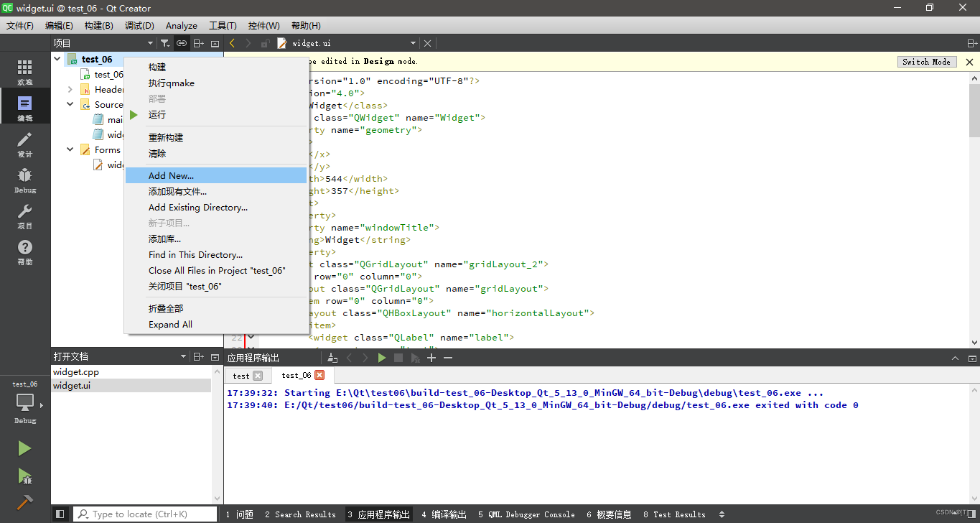Re-run application from output pane

[382, 357]
